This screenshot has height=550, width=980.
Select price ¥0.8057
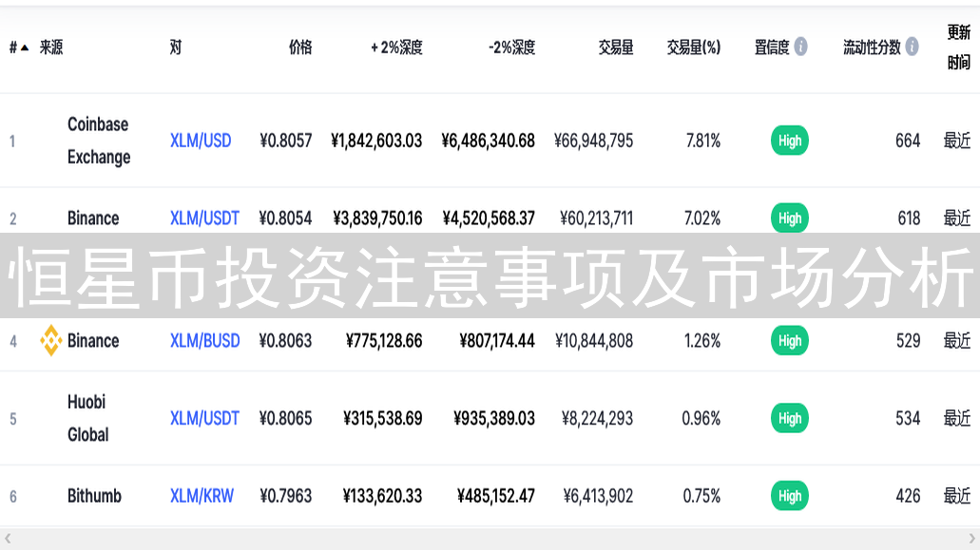pyautogui.click(x=285, y=141)
